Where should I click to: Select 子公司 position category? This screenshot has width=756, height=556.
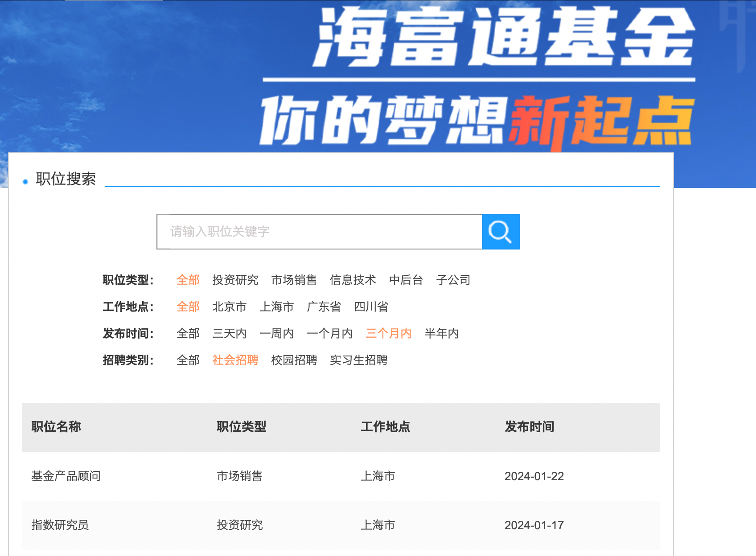[x=454, y=280]
